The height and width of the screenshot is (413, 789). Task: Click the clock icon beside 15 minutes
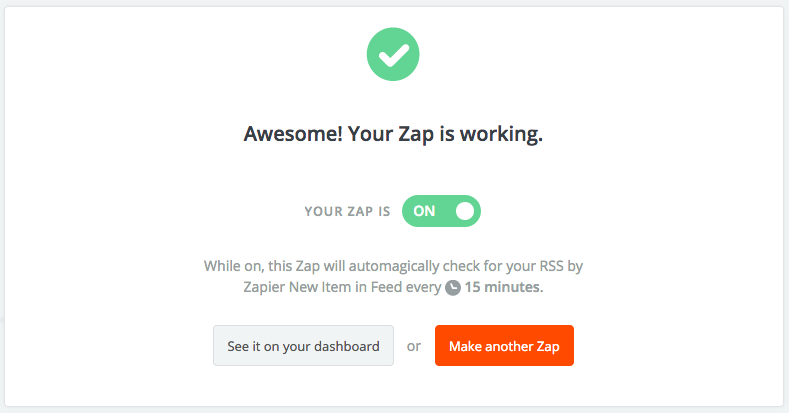453,288
